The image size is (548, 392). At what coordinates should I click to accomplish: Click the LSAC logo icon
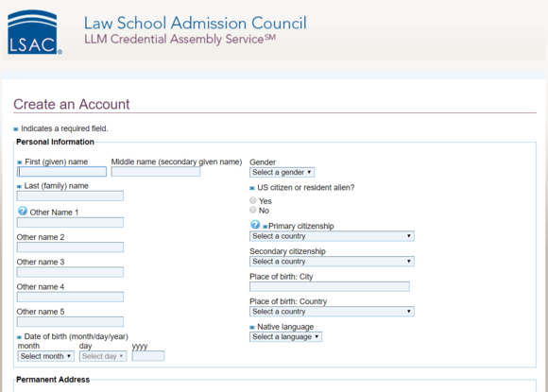coord(34,32)
